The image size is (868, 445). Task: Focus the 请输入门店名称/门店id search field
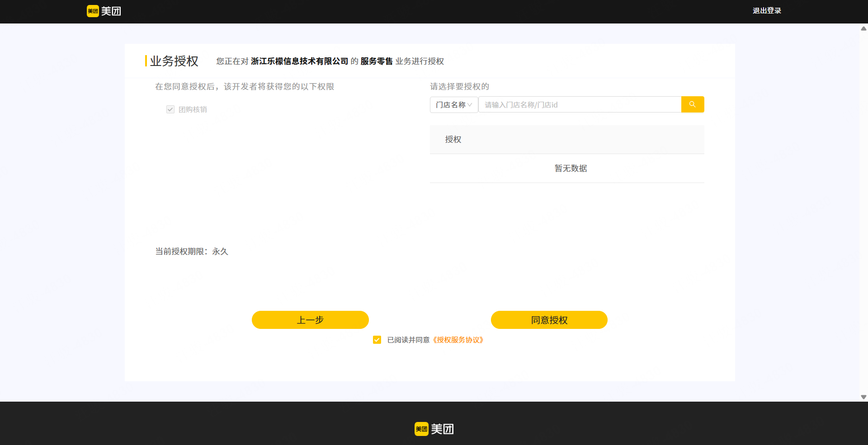click(580, 105)
